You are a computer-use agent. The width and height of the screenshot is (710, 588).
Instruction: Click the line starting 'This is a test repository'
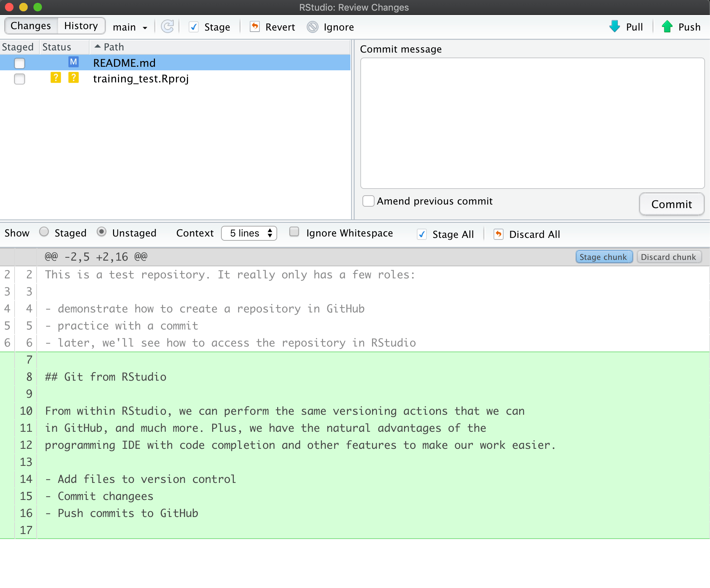point(230,274)
